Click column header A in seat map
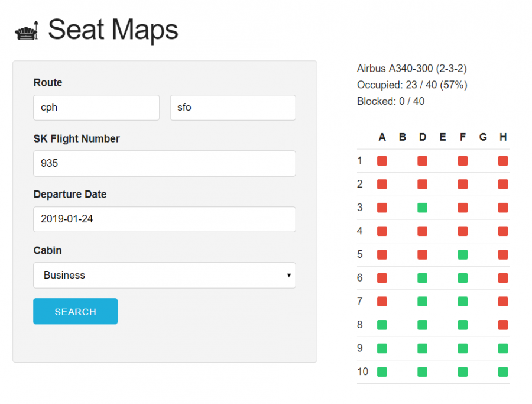This screenshot has width=532, height=404. [x=382, y=137]
